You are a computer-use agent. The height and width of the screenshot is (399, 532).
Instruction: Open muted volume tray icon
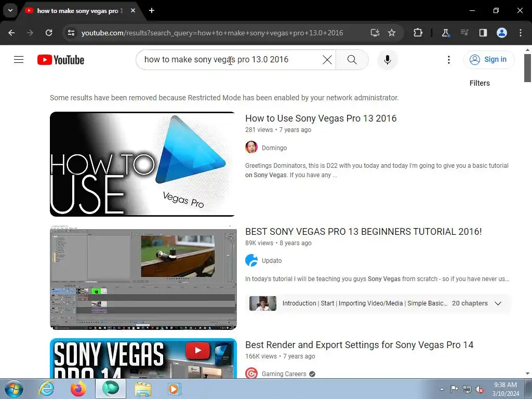click(x=480, y=389)
